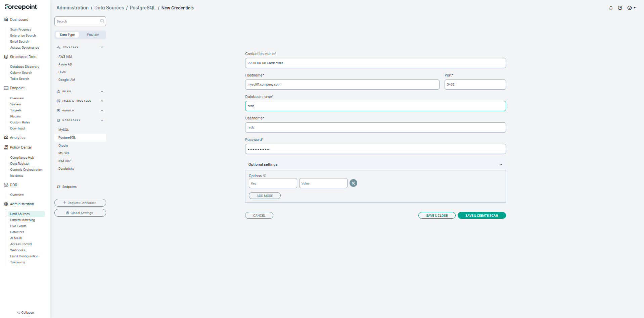Screen dimensions: 644x318
Task: Open Dashboard via its home icon
Action: (6, 19)
